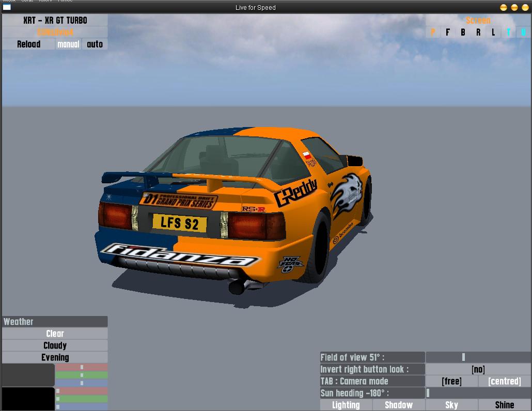Choose Evening weather
The image size is (532, 411).
55,357
